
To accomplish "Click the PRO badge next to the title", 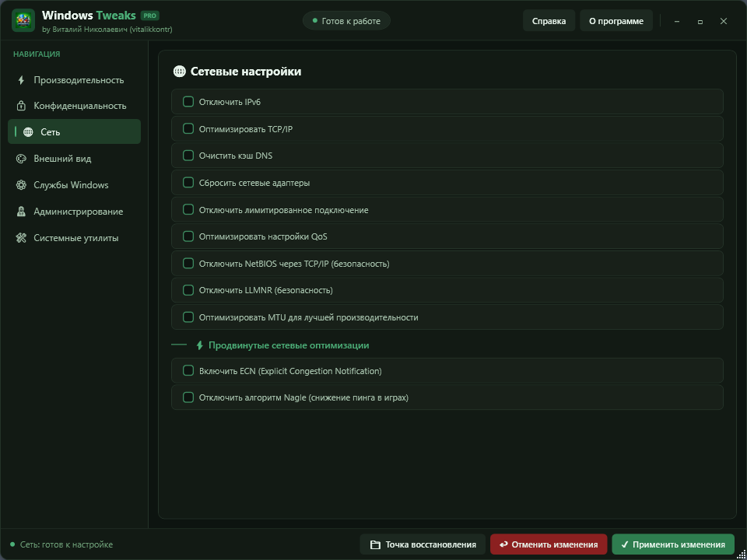I will coord(150,16).
